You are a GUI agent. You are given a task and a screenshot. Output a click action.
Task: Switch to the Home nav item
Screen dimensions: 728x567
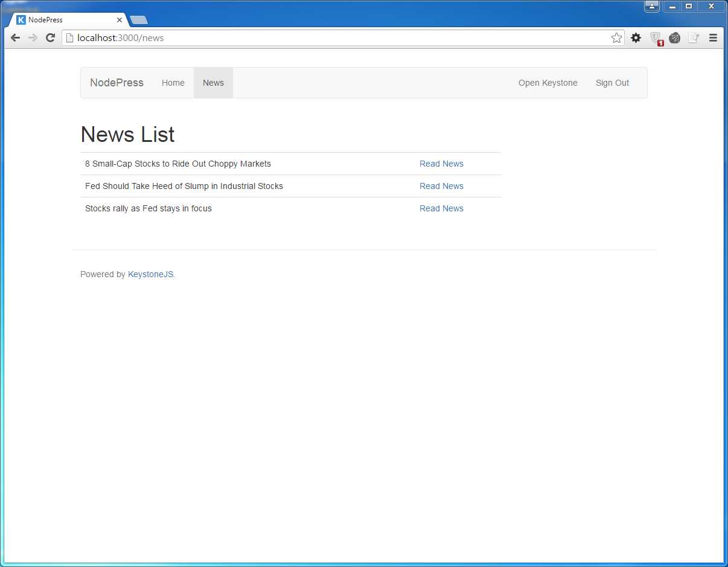173,83
